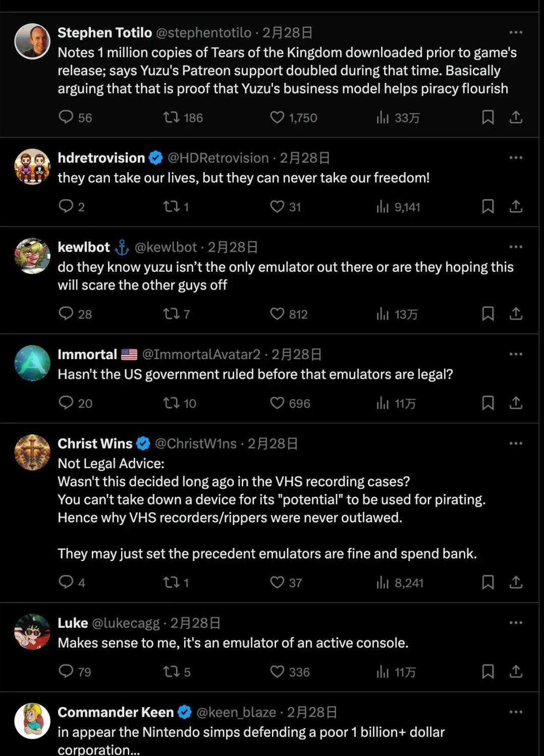View analytics on Christ Wins' tweet
Viewport: 544px width, 756px height.
[383, 582]
